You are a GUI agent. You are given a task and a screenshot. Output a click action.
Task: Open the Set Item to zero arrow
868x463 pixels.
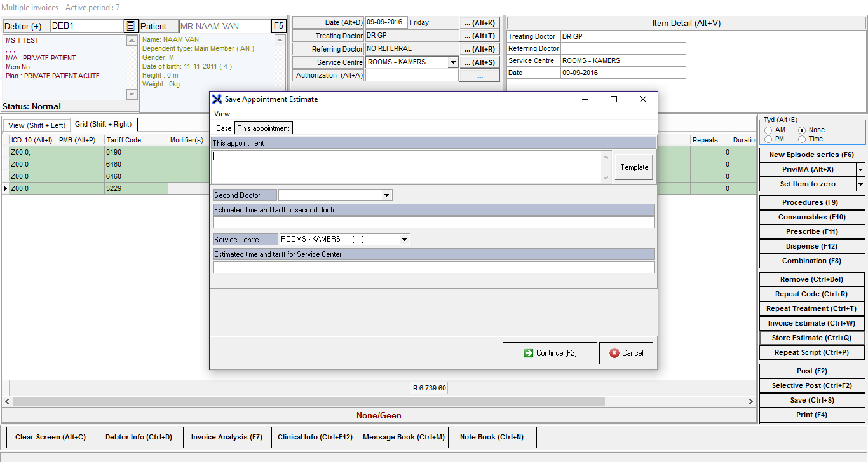click(x=860, y=184)
